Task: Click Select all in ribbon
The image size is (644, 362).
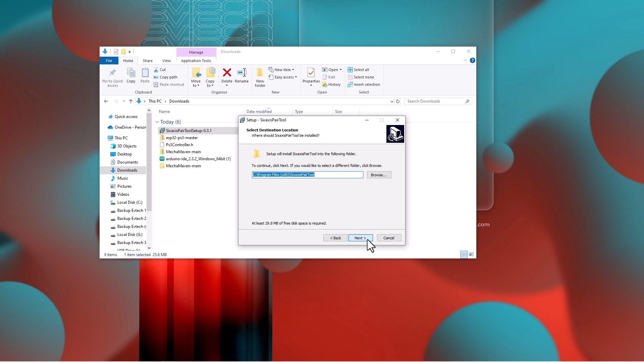Action: 358,70
